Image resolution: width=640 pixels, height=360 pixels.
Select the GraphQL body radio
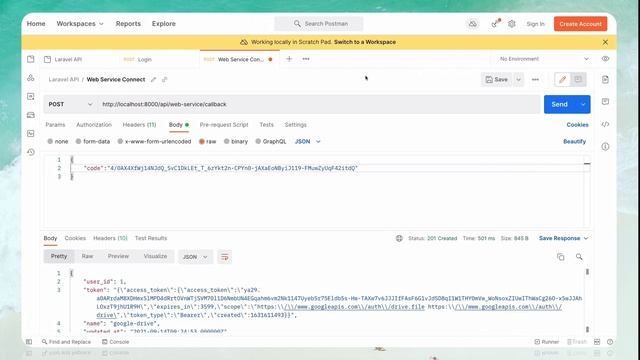(258, 141)
